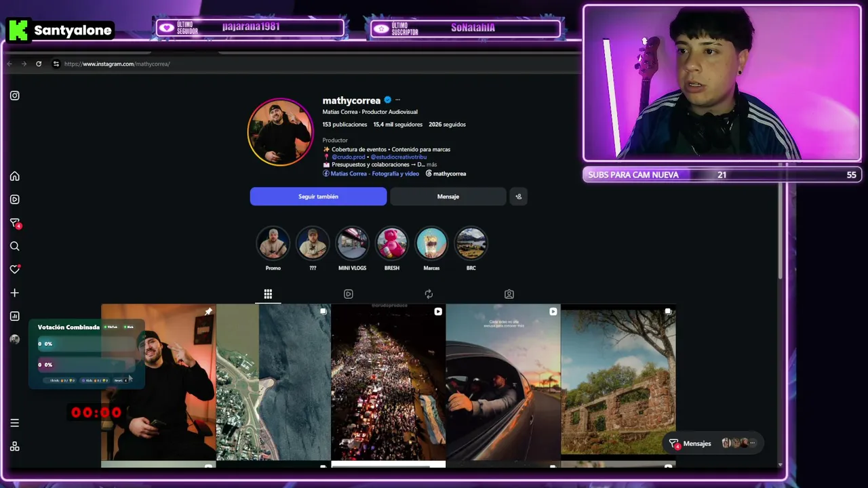Open the ??? story highlight
This screenshot has width=868, height=488.
coord(313,243)
